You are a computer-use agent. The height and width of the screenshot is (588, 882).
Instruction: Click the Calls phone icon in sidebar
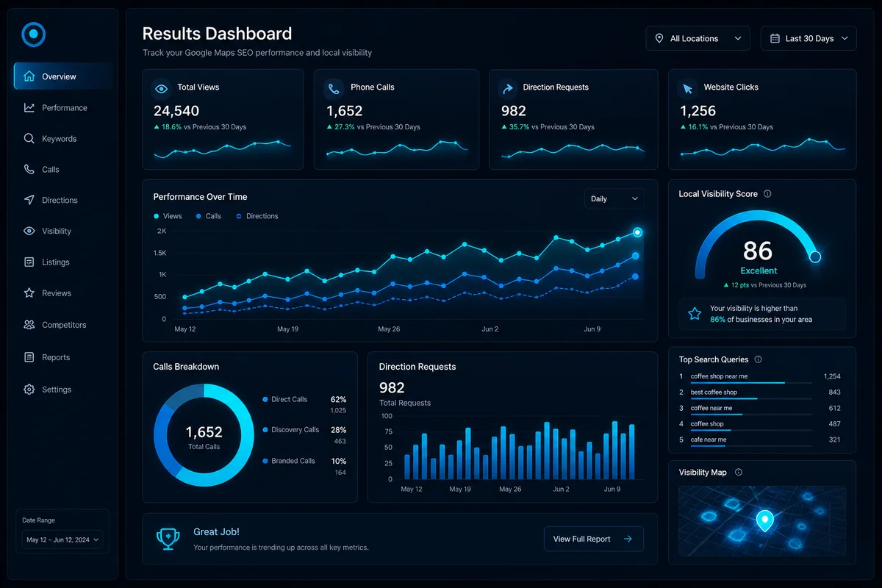tap(29, 169)
